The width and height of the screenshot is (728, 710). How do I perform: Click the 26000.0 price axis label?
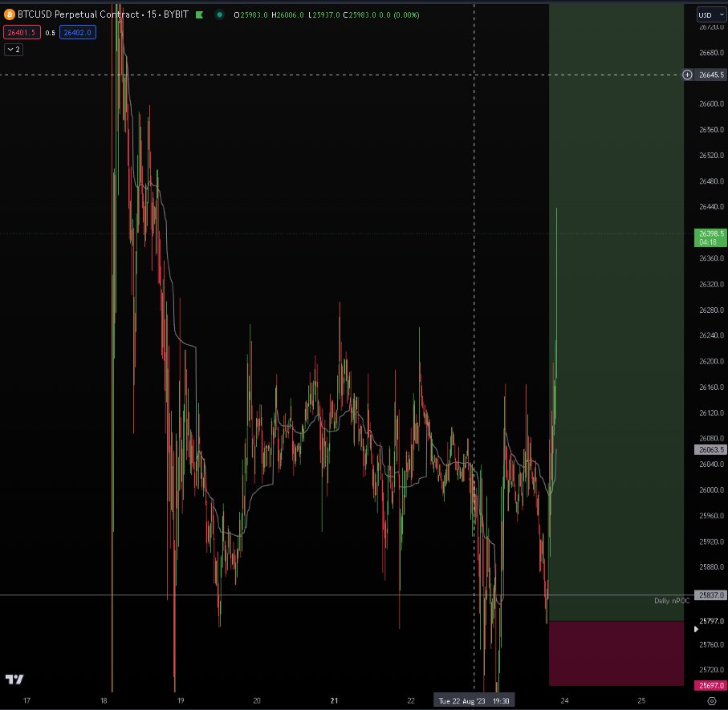711,490
